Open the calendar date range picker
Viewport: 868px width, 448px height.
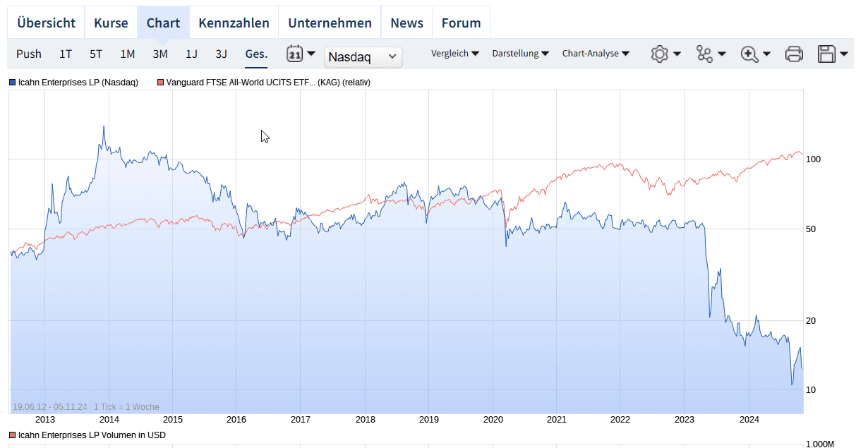(295, 54)
